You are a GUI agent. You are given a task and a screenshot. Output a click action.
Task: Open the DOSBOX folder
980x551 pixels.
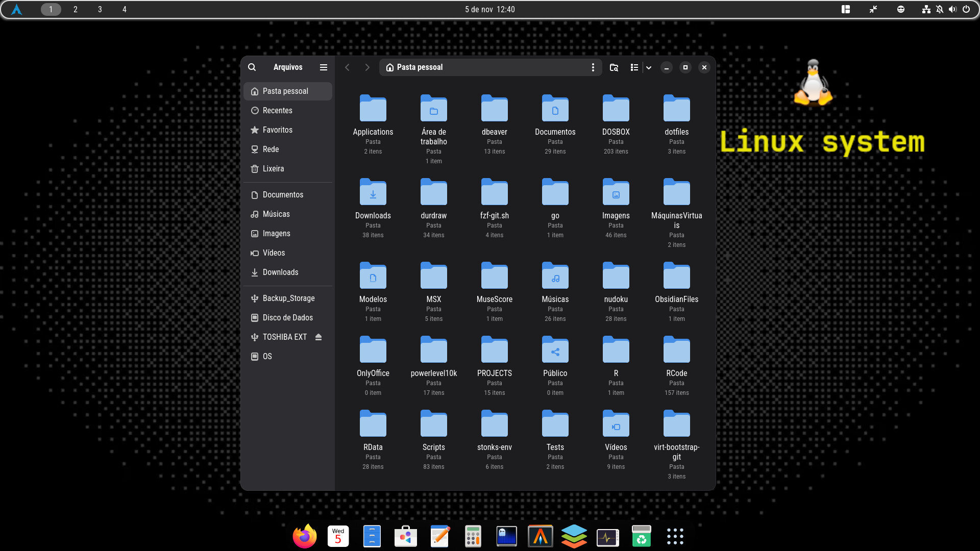[616, 109]
